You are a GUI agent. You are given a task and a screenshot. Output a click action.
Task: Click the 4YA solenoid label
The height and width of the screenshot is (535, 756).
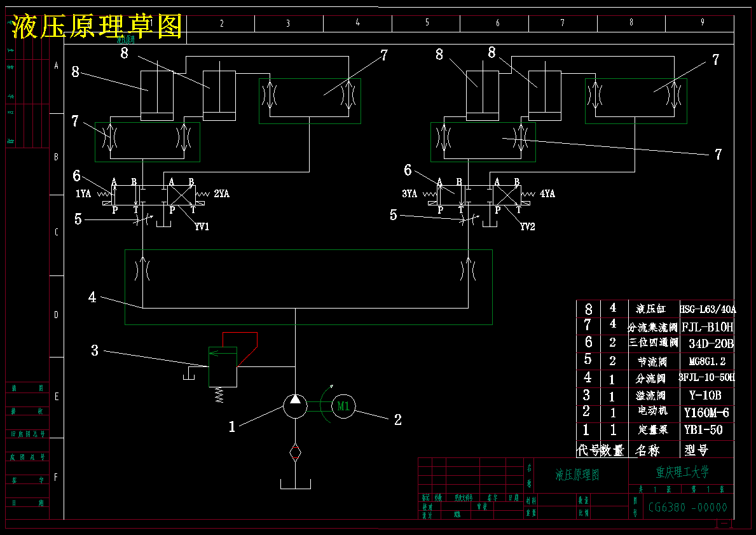[547, 194]
